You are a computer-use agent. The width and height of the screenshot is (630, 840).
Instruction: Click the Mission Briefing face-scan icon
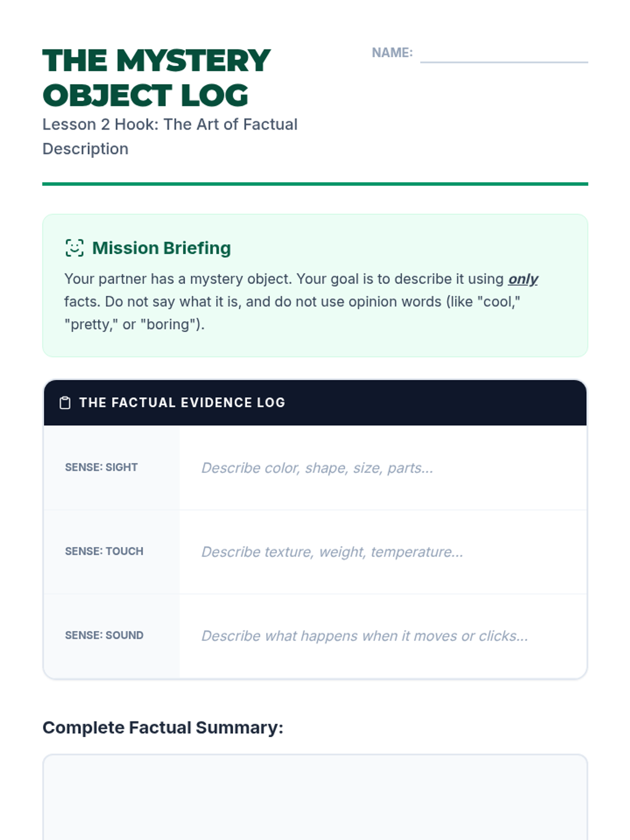point(74,248)
